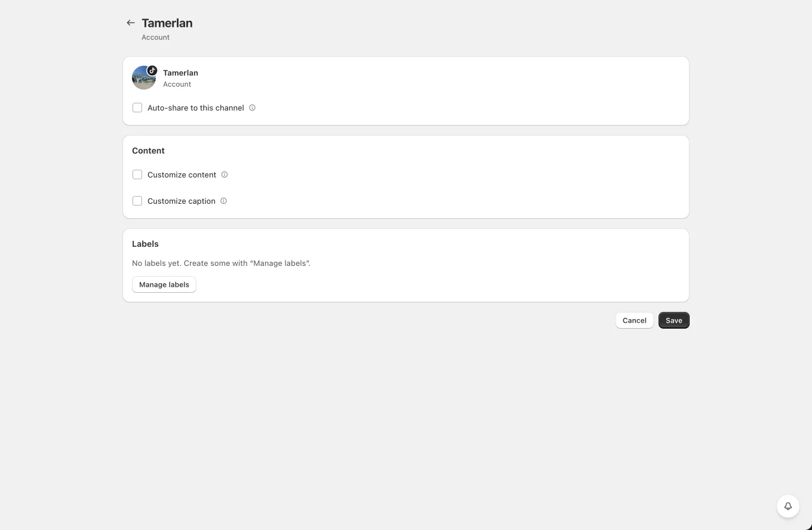Check the Customize caption box

pyautogui.click(x=137, y=201)
